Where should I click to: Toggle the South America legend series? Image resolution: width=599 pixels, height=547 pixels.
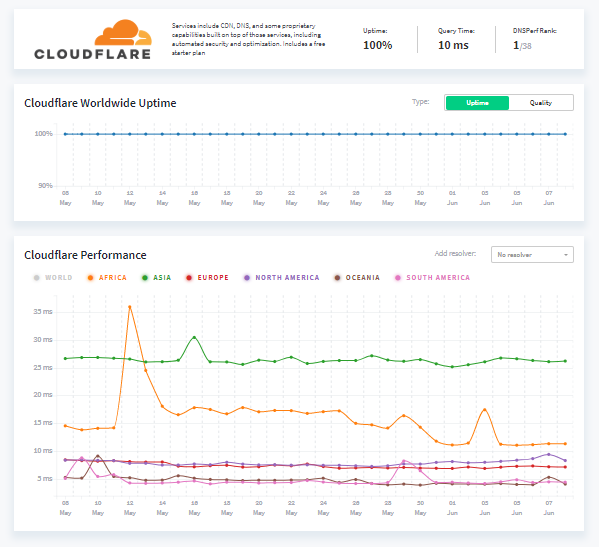tap(432, 278)
